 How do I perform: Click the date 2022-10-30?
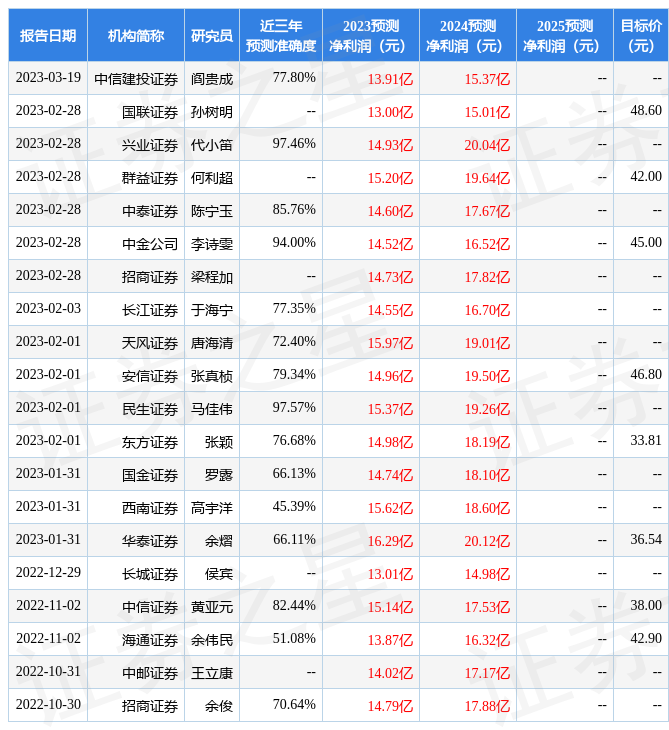pyautogui.click(x=48, y=704)
